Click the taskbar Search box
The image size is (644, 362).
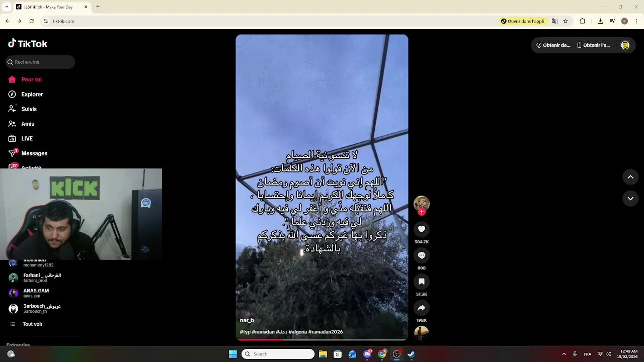[x=278, y=354]
